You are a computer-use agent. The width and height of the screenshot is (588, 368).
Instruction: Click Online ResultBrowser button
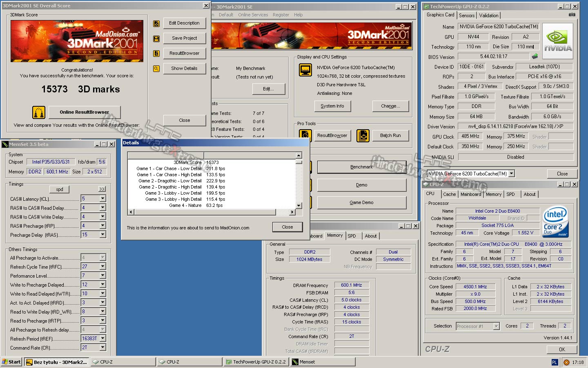[x=85, y=112]
